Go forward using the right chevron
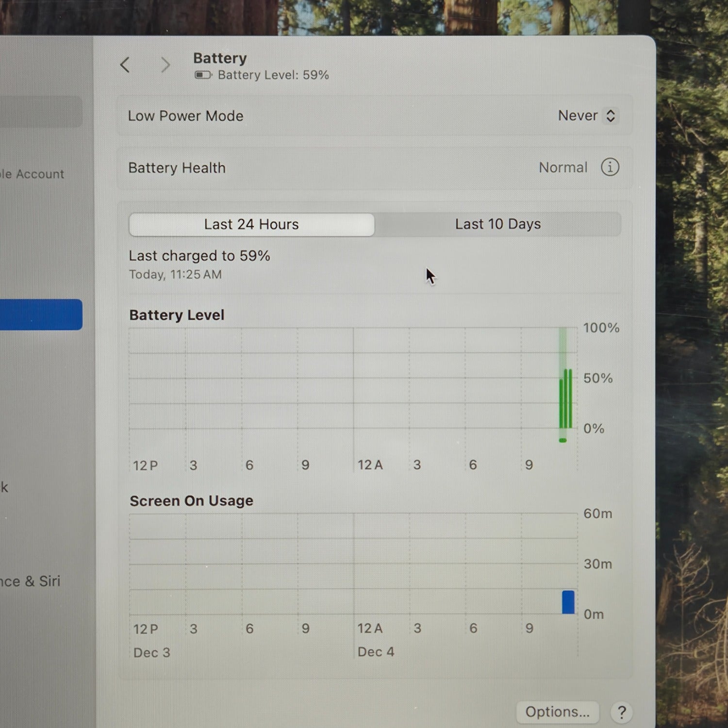Viewport: 728px width, 728px height. point(165,65)
